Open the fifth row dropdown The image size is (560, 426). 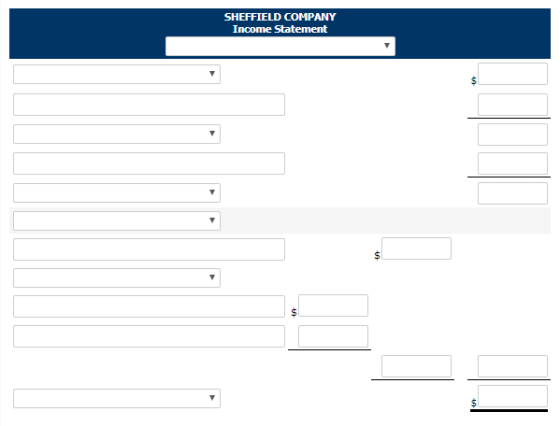point(117,193)
